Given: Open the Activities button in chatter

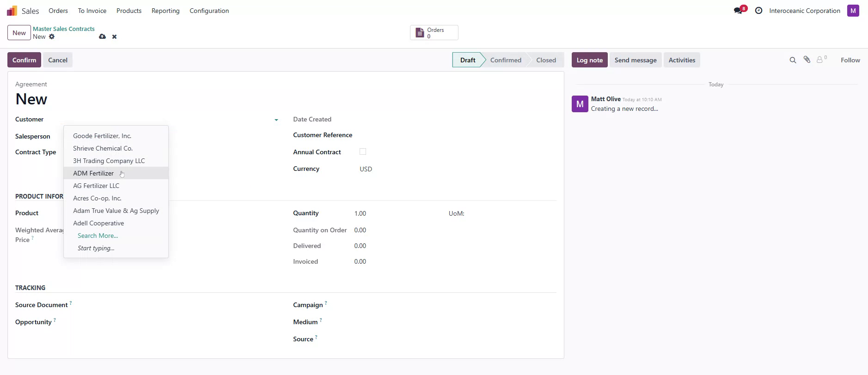Looking at the screenshot, I should point(682,60).
